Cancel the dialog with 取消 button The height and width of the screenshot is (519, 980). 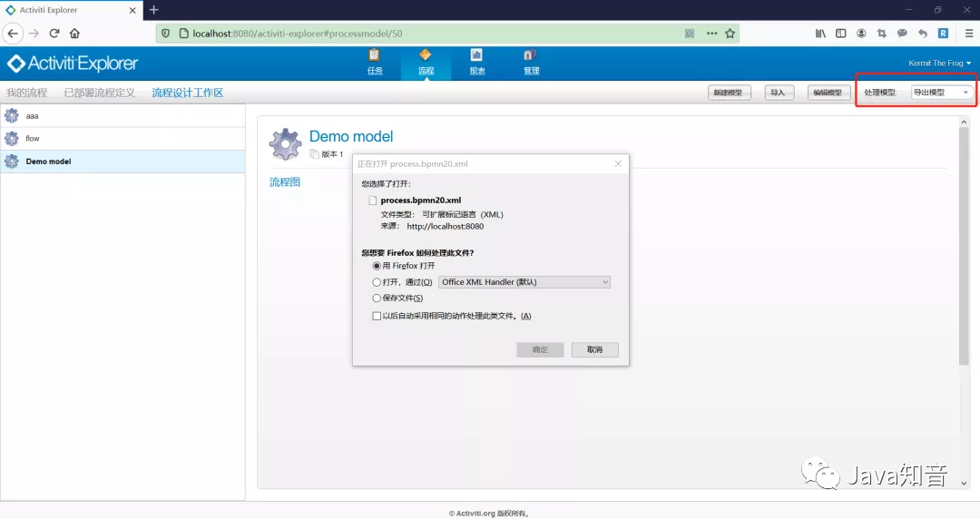[x=594, y=349]
